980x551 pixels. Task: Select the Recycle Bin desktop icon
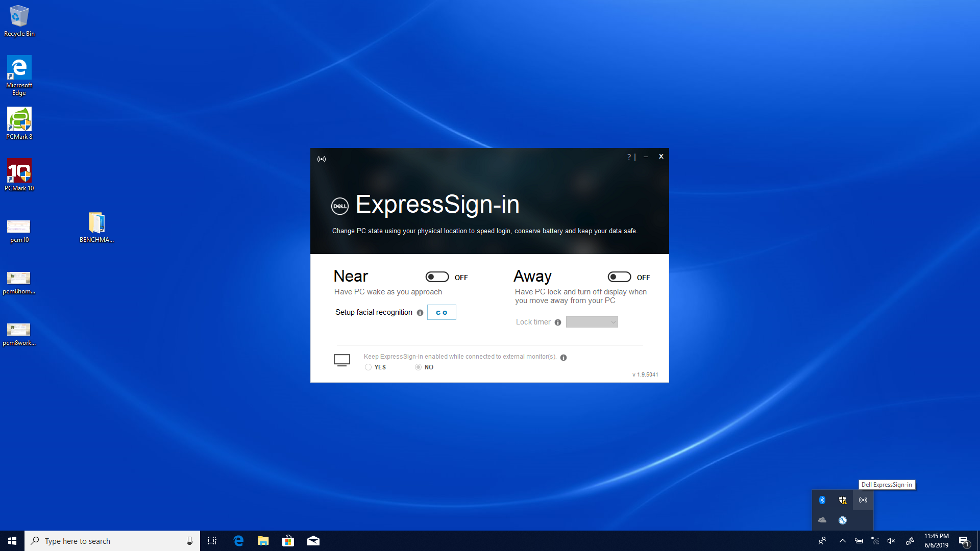click(x=19, y=21)
